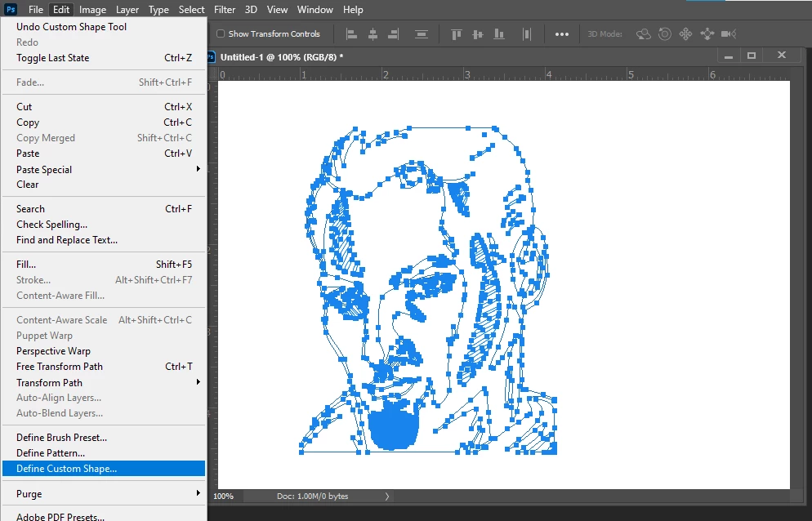Select the 3D roll mode icon

[x=665, y=34]
